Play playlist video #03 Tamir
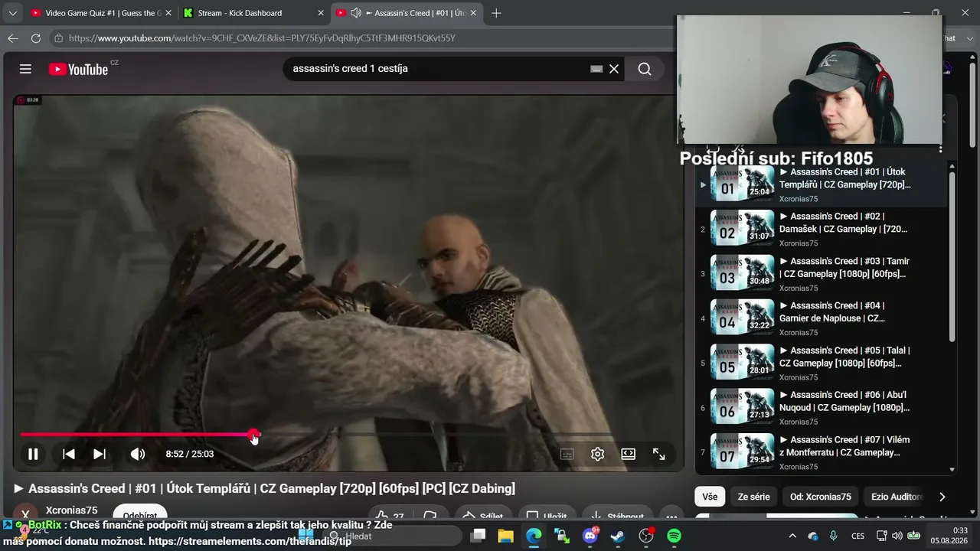Image resolution: width=980 pixels, height=551 pixels. [x=822, y=274]
